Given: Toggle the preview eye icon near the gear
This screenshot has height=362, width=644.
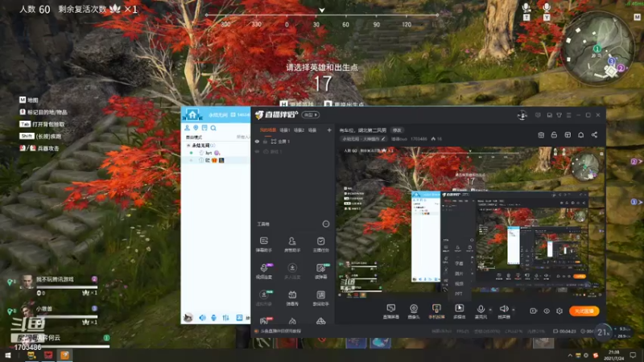Looking at the screenshot, I should [547, 311].
